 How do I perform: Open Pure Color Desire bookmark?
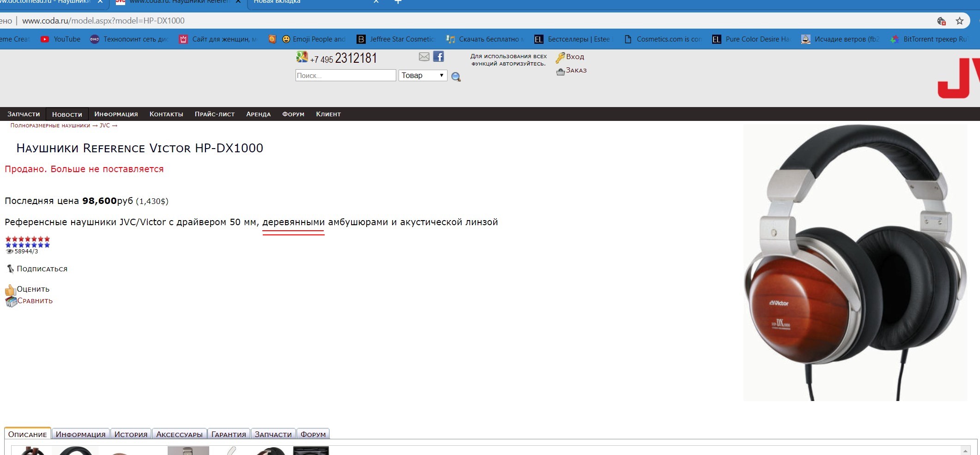click(x=751, y=39)
